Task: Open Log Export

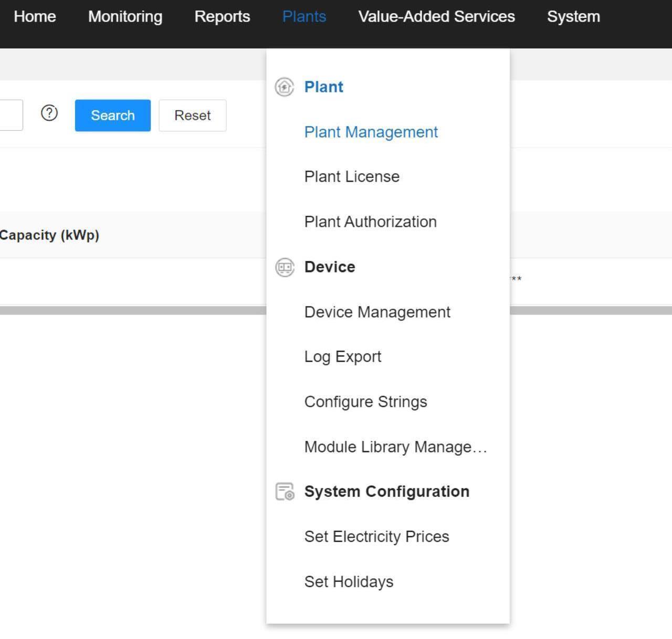Action: point(342,357)
